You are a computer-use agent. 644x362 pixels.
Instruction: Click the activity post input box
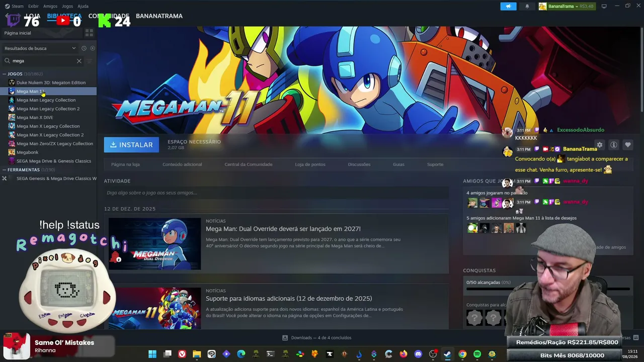(276, 193)
